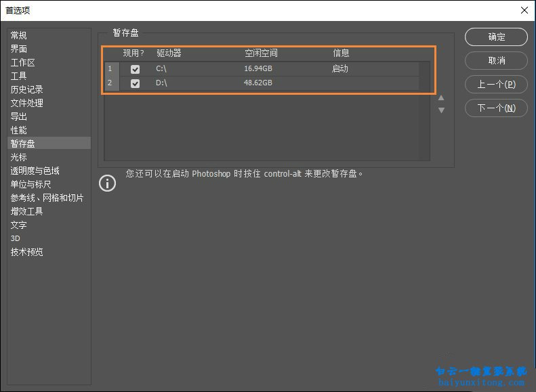The image size is (536, 392).
Task: Click the 取消 button
Action: 496,61
